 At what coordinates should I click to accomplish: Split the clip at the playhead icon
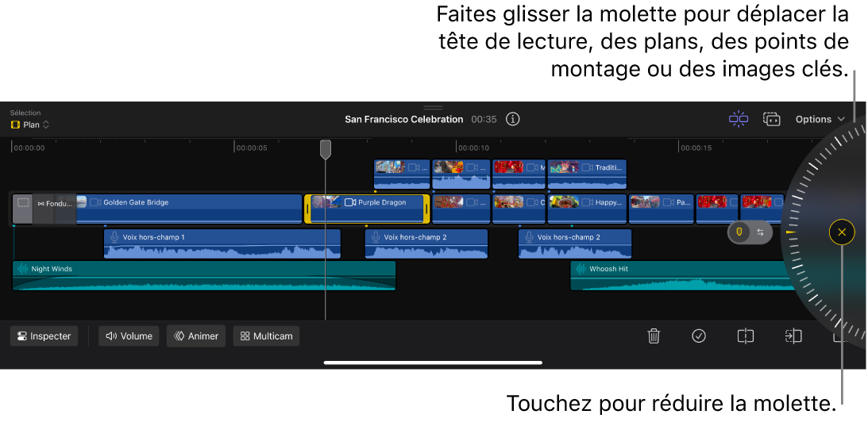coord(745,336)
